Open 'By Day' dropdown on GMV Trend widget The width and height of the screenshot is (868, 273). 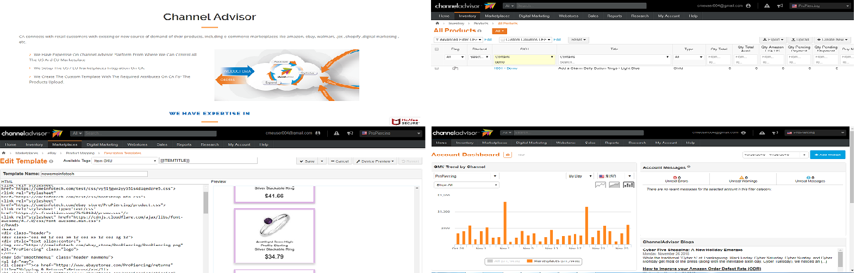pyautogui.click(x=580, y=176)
